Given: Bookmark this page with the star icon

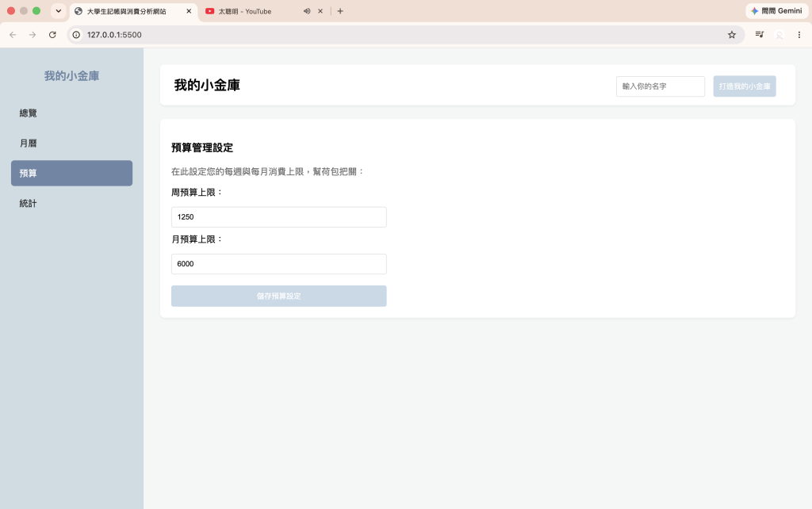Looking at the screenshot, I should tap(732, 35).
